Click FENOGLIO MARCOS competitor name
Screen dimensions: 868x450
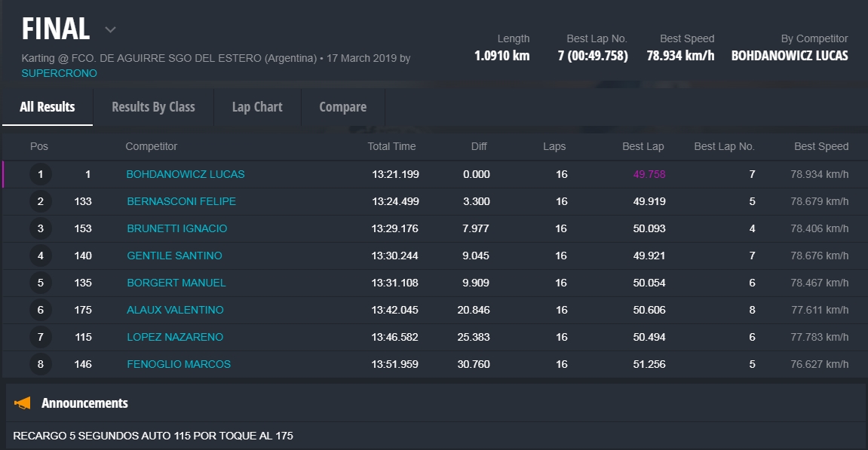coord(179,364)
